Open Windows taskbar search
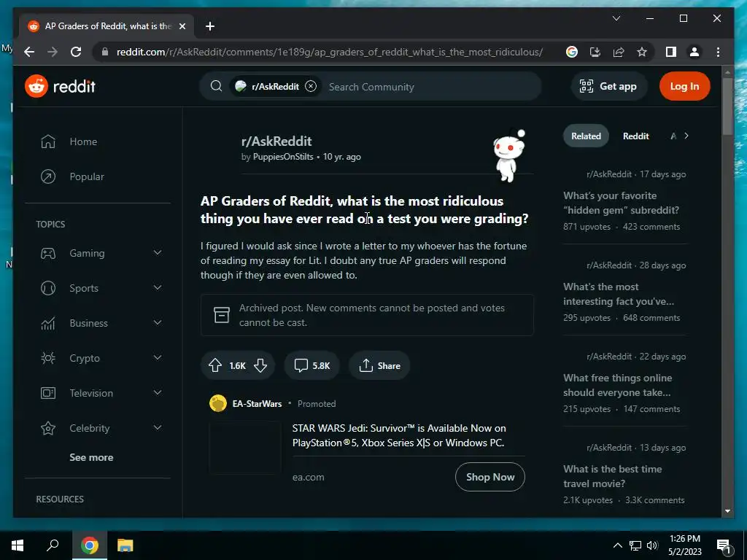 click(x=53, y=545)
